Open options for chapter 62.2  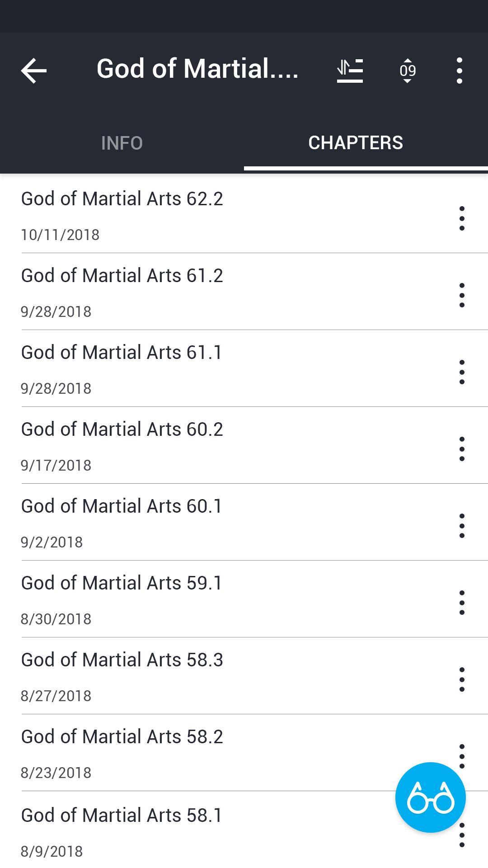coord(462,218)
